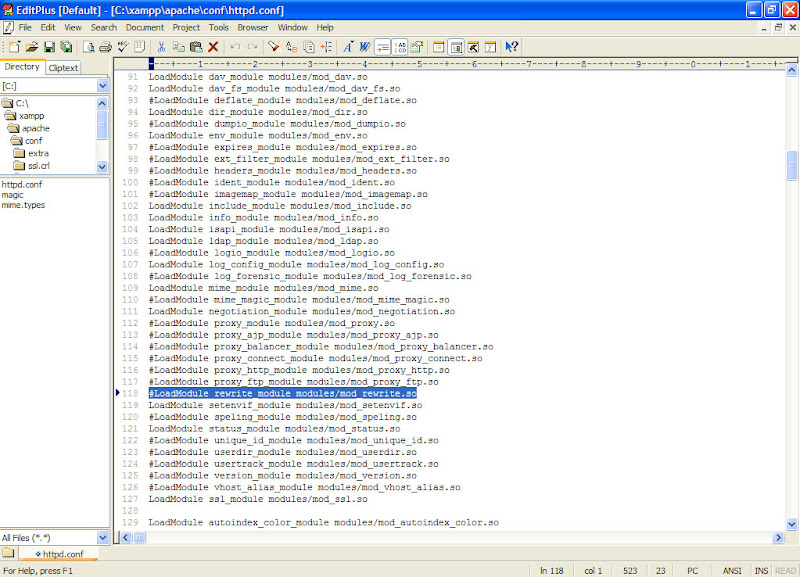Open the Search menu
Viewport: 800px width, 577px height.
click(104, 28)
